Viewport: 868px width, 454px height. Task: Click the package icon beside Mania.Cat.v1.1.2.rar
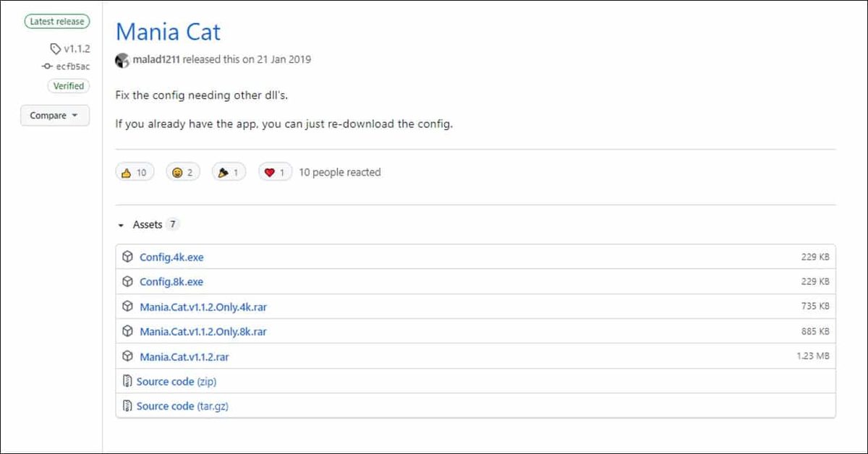tap(127, 356)
